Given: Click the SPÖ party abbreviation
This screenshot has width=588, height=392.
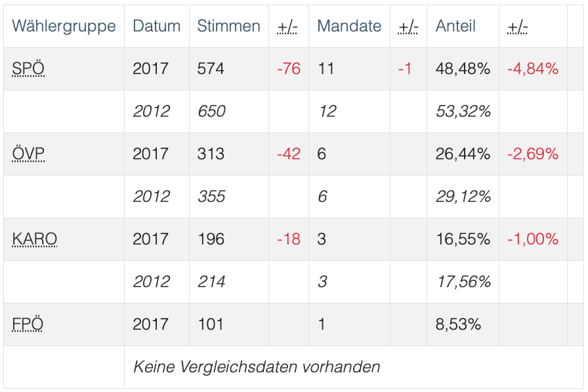Looking at the screenshot, I should click(x=28, y=69).
